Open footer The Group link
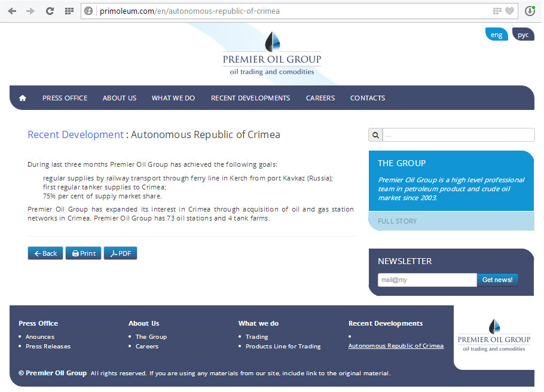Image resolution: width=544 pixels, height=392 pixels. [151, 337]
